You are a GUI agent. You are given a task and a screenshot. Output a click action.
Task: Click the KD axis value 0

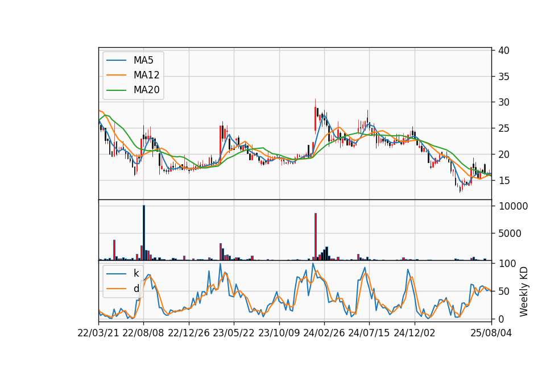point(501,319)
